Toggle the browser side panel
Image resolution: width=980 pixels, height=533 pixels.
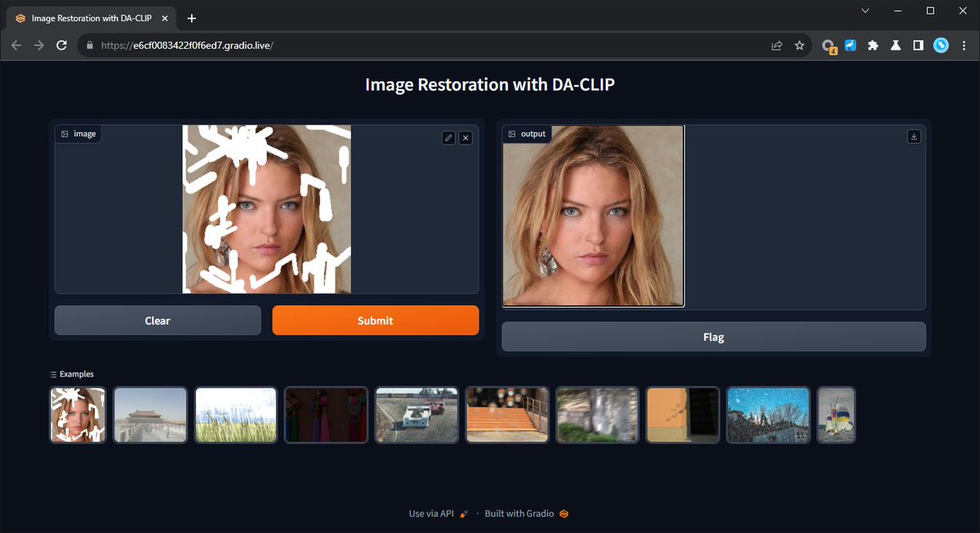coord(918,46)
